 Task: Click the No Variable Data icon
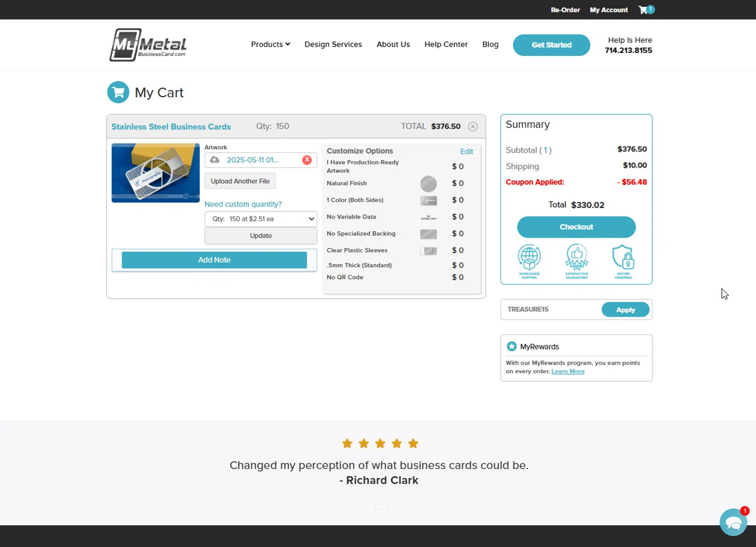coord(428,217)
